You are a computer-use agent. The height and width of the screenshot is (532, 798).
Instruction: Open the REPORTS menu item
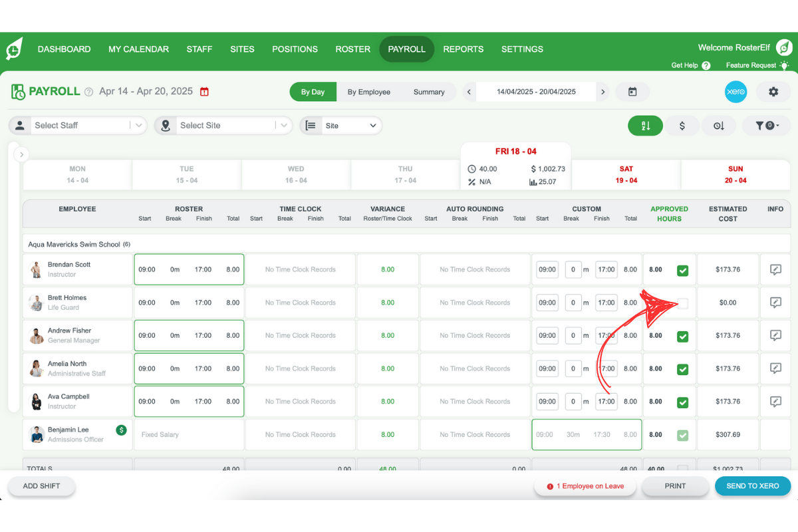(463, 49)
